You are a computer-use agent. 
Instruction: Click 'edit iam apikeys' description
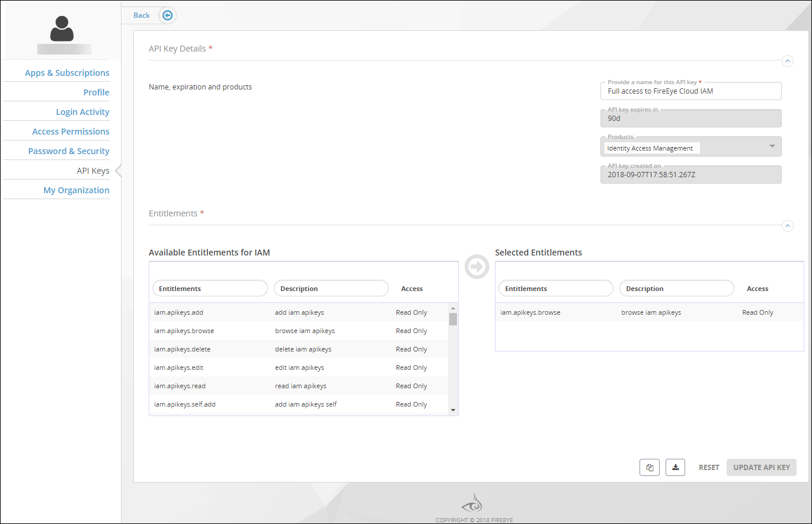tap(299, 368)
